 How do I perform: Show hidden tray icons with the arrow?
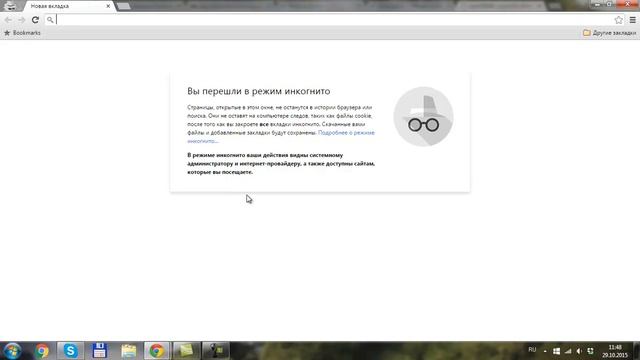545,351
